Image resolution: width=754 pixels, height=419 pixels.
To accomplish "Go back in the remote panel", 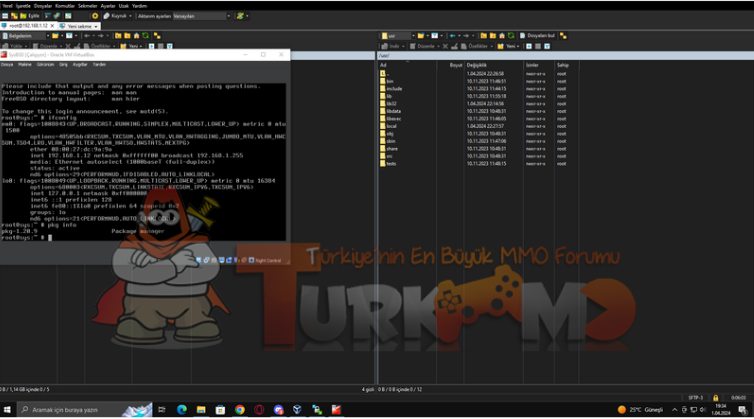I will pos(452,36).
